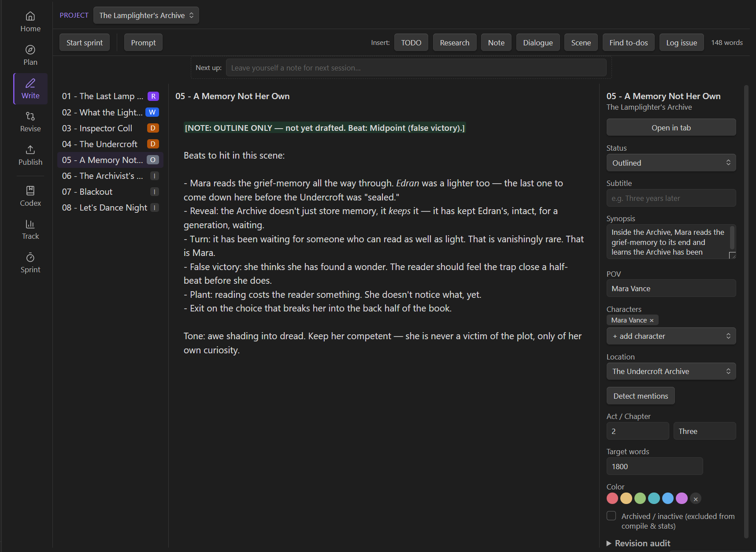Image resolution: width=756 pixels, height=552 pixels.
Task: Toggle Archived / inactive checkbox
Action: (611, 516)
